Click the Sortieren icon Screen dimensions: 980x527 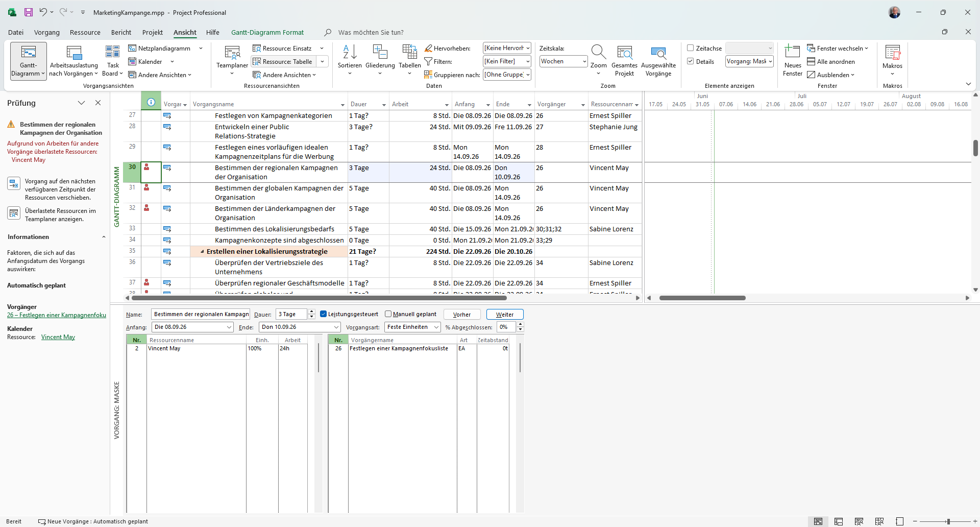click(350, 52)
